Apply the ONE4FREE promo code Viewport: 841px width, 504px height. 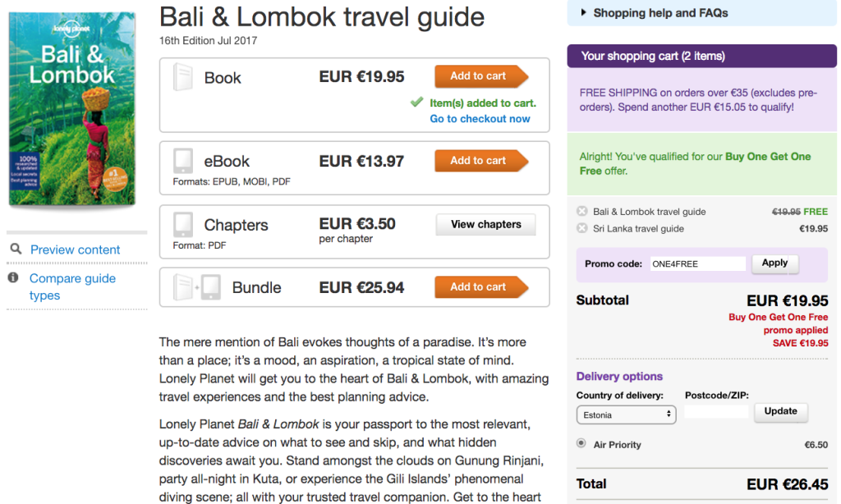[x=774, y=263]
